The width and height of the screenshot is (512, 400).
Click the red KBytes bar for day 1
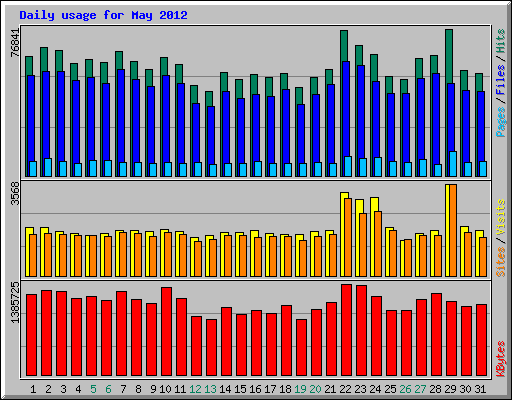click(x=32, y=335)
